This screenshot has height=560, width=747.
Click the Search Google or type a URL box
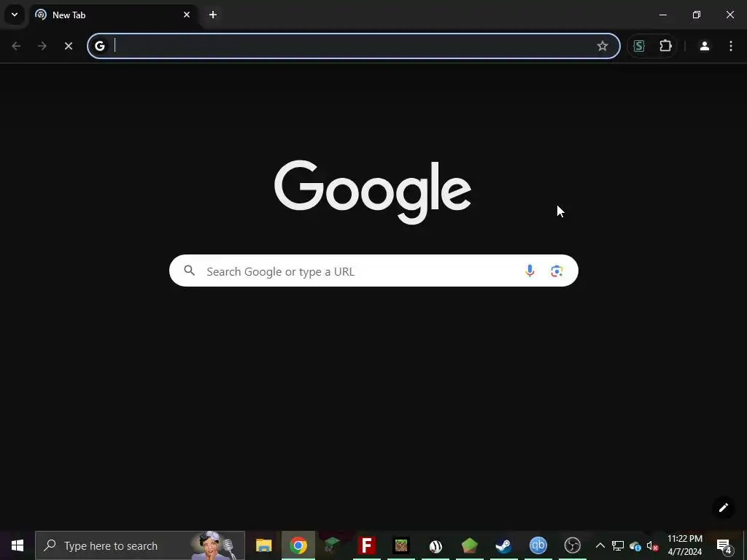pos(373,271)
